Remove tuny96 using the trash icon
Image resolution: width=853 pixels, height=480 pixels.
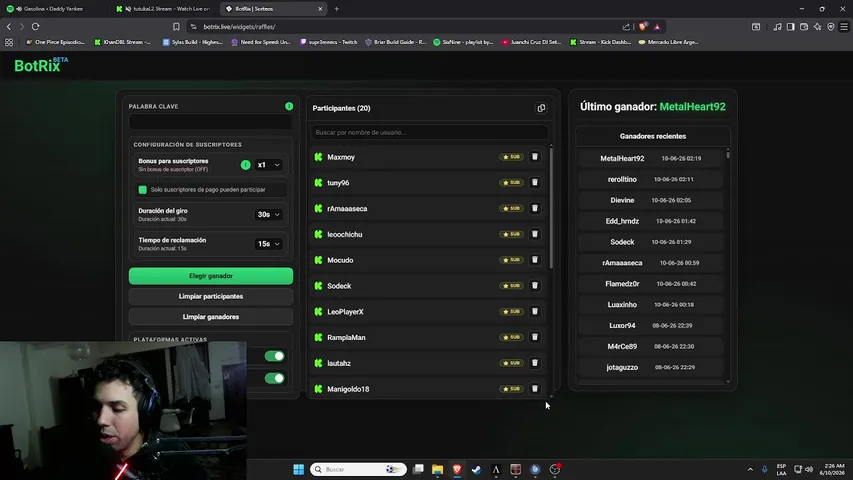(x=535, y=182)
